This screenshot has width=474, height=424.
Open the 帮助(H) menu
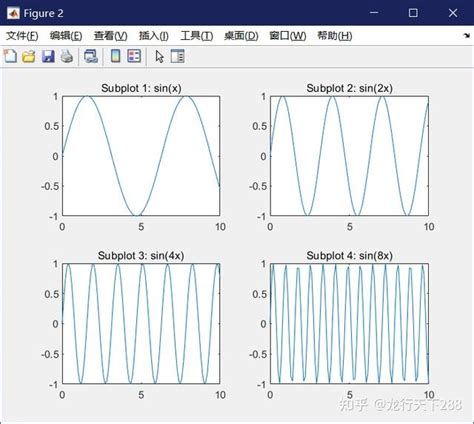[x=334, y=36]
